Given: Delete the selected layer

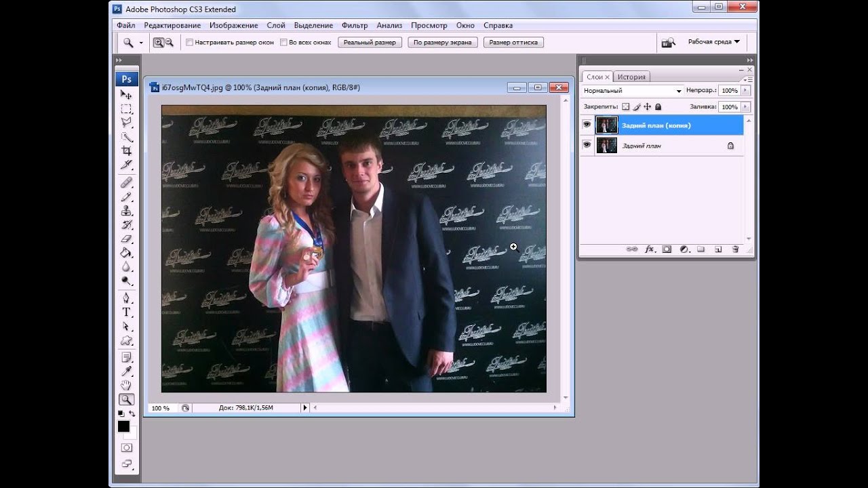Looking at the screenshot, I should pyautogui.click(x=735, y=249).
